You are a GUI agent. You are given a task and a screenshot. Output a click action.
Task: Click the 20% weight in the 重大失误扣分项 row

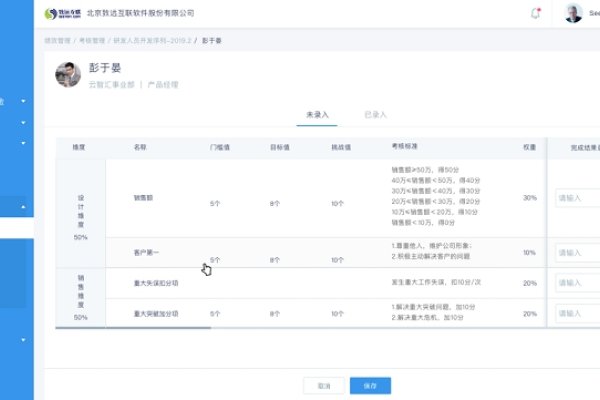(530, 283)
